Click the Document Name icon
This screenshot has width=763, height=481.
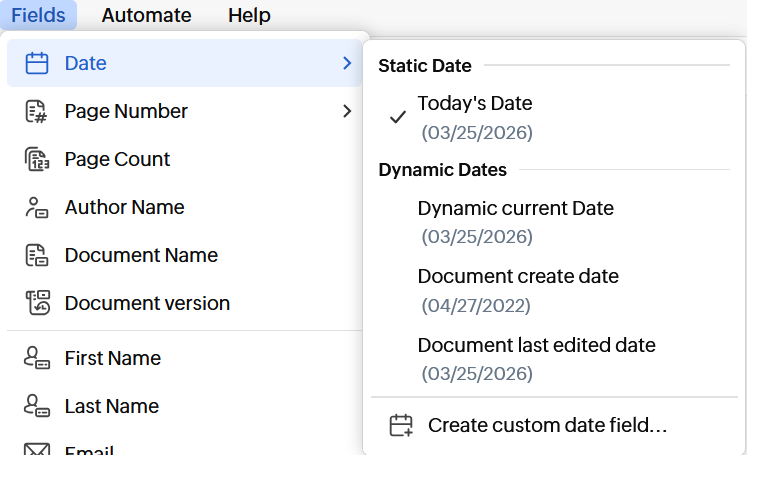pyautogui.click(x=36, y=255)
